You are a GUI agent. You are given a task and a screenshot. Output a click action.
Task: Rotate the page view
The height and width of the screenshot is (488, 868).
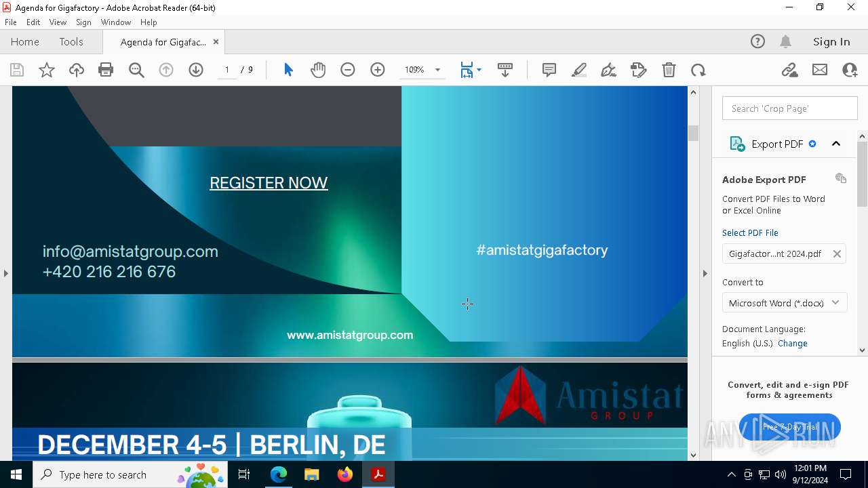698,70
